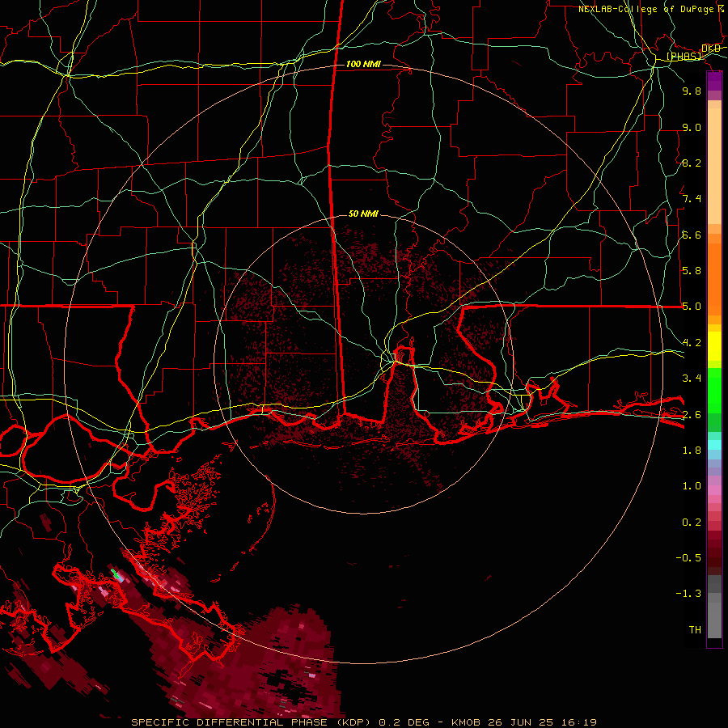The image size is (728, 728).
Task: Click the -1.3 value on color scale
Action: pyautogui.click(x=688, y=594)
